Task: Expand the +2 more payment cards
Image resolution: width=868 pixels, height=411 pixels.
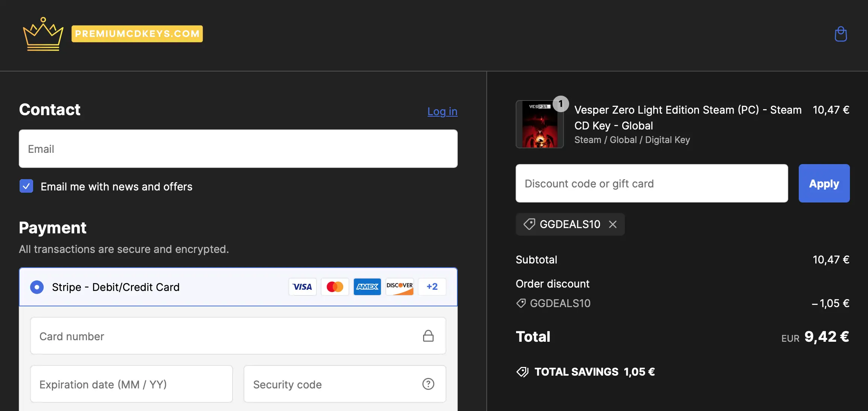Action: tap(432, 287)
